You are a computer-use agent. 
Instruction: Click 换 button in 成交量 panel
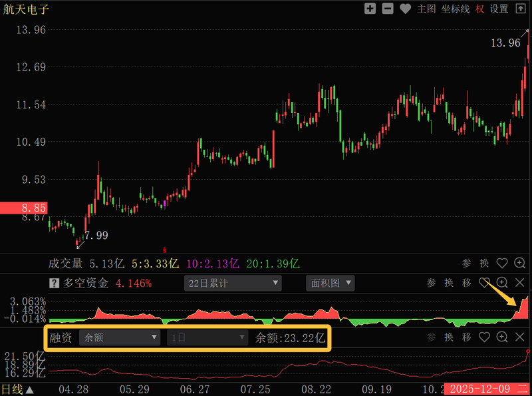click(485, 264)
